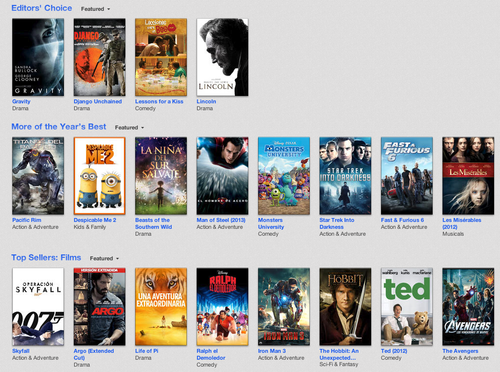Click The Avengers title link
The width and height of the screenshot is (500, 372).
460,351
